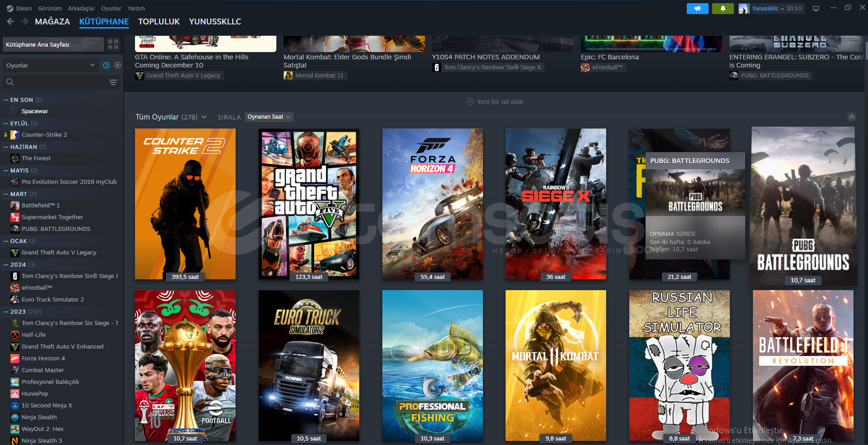The width and height of the screenshot is (868, 445).
Task: Open the blue announcements megaphone button
Action: [x=697, y=8]
